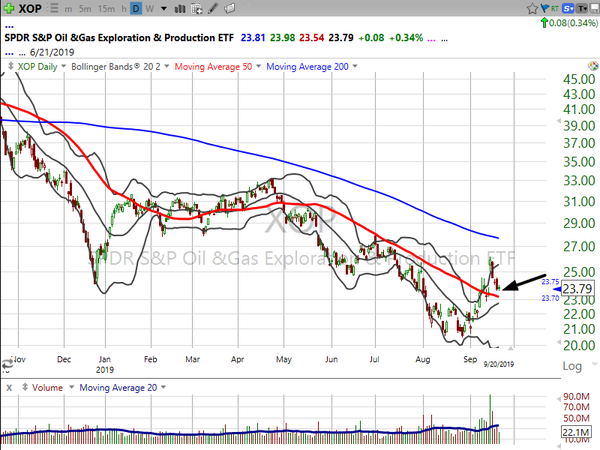Switch to the 5m timeframe

tap(84, 10)
